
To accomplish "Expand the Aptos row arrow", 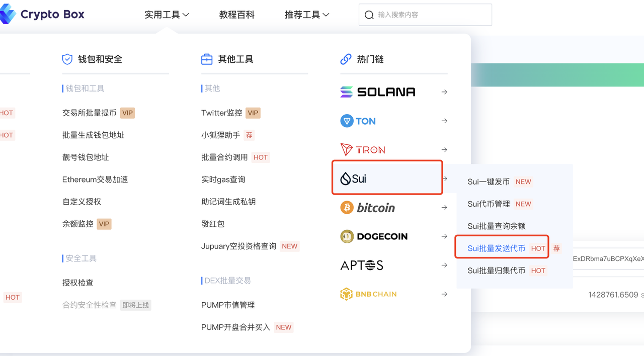I will coord(444,265).
